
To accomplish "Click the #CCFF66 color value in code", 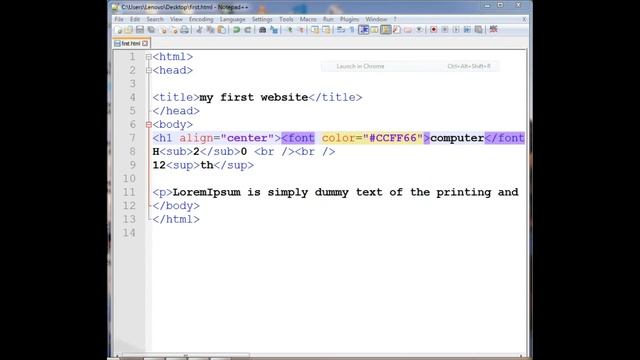I will 392,138.
